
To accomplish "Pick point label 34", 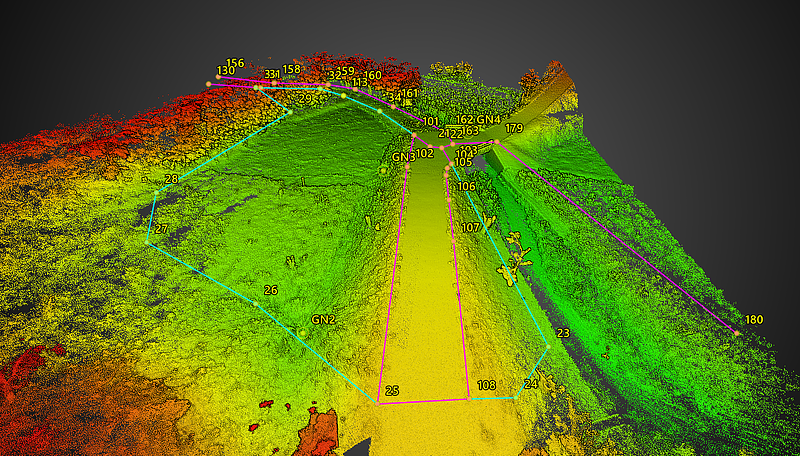I will (x=394, y=96).
